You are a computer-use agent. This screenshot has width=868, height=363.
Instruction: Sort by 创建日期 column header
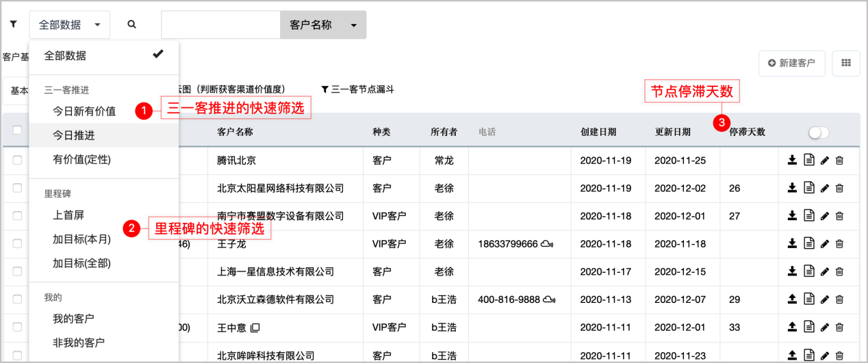598,132
